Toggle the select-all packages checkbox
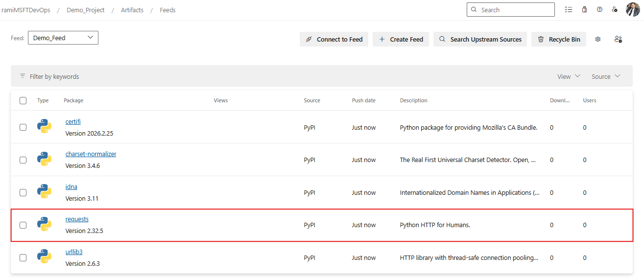This screenshot has width=644, height=280. pos(23,100)
